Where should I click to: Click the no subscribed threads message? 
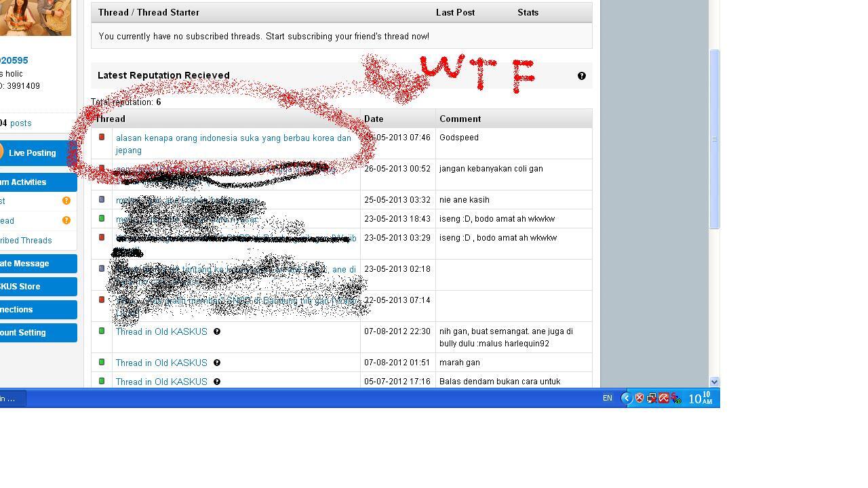click(x=264, y=37)
